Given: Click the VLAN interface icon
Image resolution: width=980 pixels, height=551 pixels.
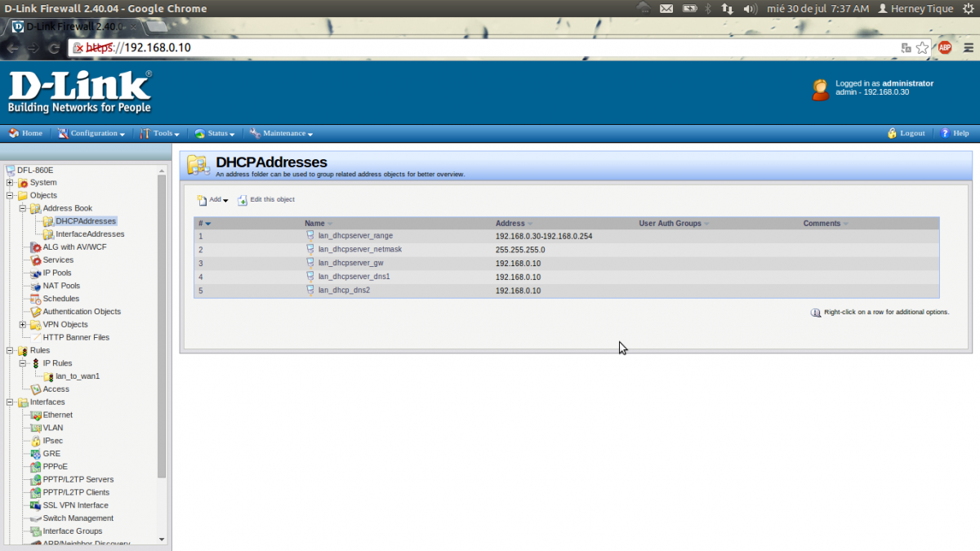Looking at the screenshot, I should 36,428.
